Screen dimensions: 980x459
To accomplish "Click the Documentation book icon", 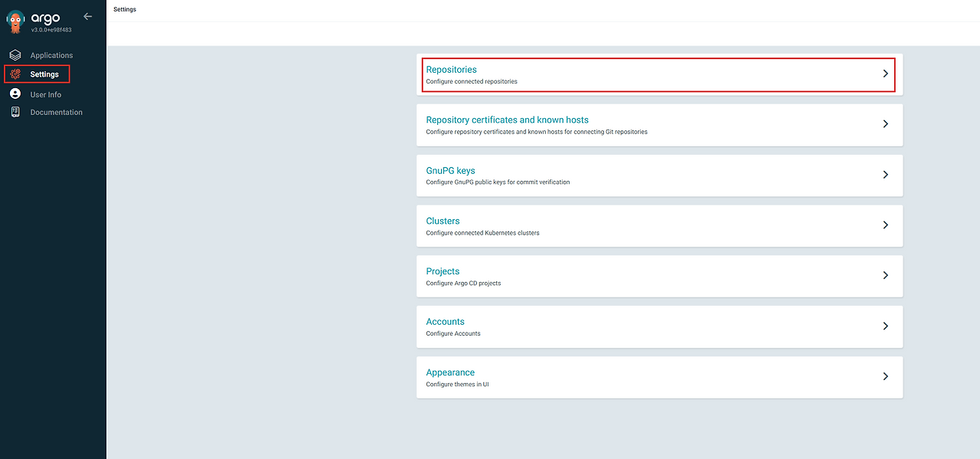I will coord(15,112).
